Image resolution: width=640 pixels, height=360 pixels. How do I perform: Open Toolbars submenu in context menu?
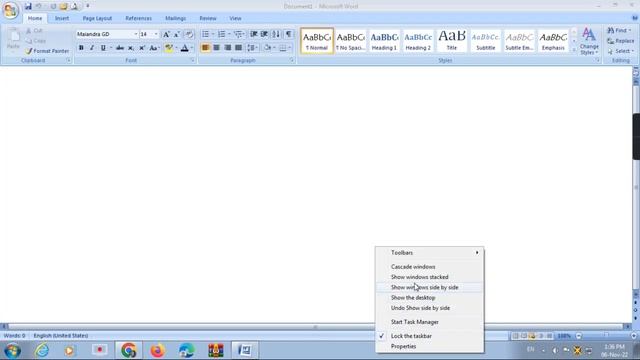pos(429,253)
